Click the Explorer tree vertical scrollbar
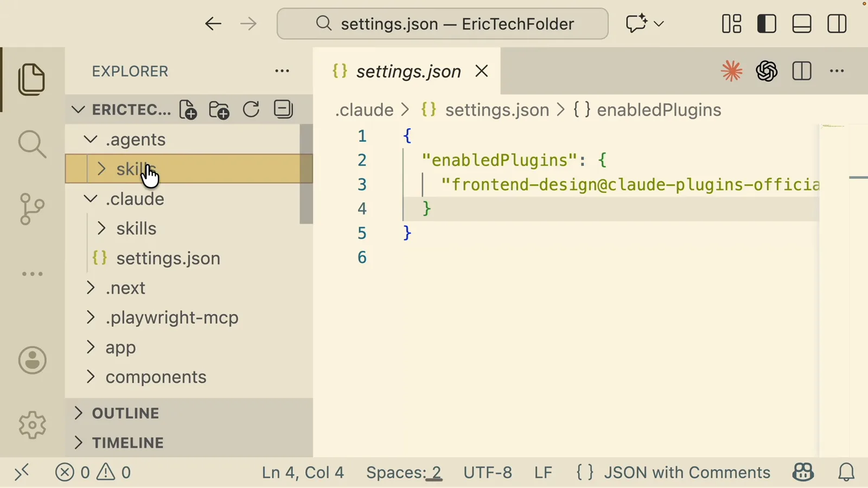The image size is (868, 488). [307, 174]
